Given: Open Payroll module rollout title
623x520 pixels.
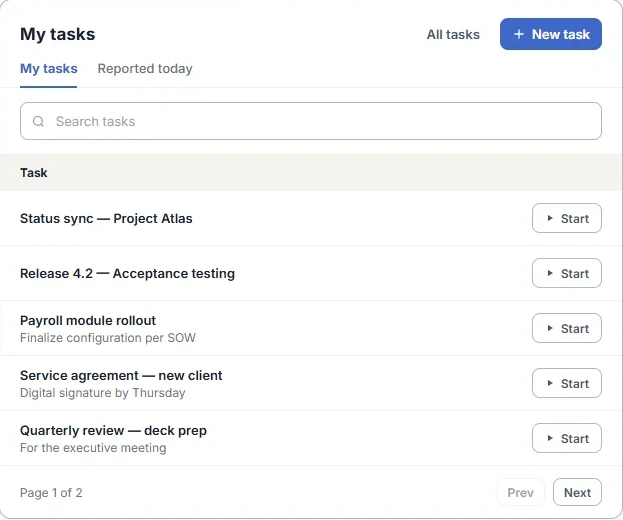Looking at the screenshot, I should (x=88, y=321).
